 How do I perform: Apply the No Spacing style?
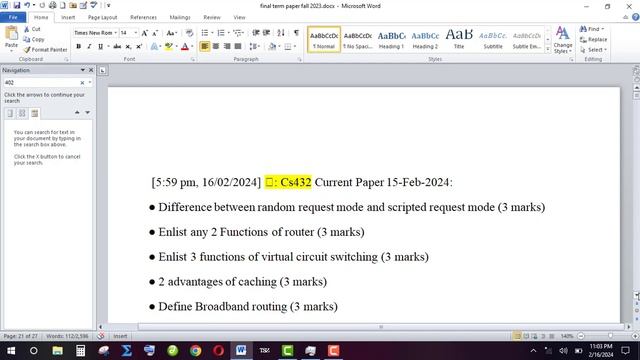358,40
